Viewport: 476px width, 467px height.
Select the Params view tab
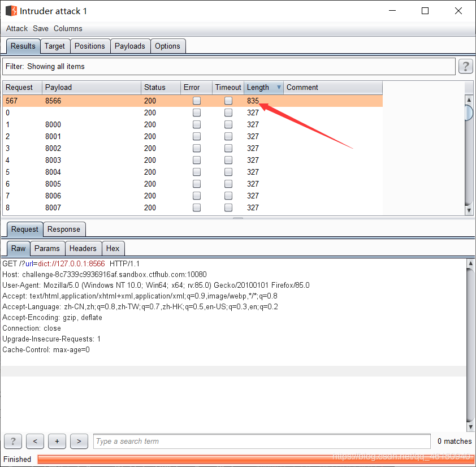47,248
